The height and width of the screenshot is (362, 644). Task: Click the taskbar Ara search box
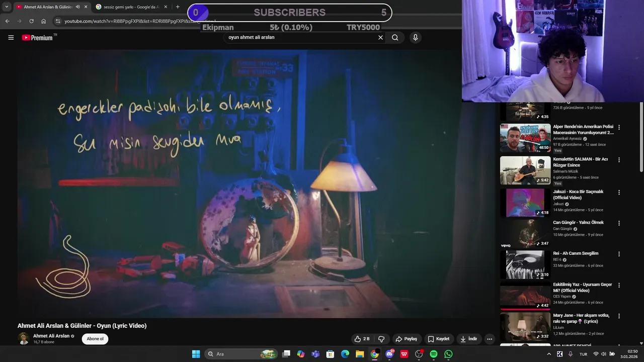[242, 354]
